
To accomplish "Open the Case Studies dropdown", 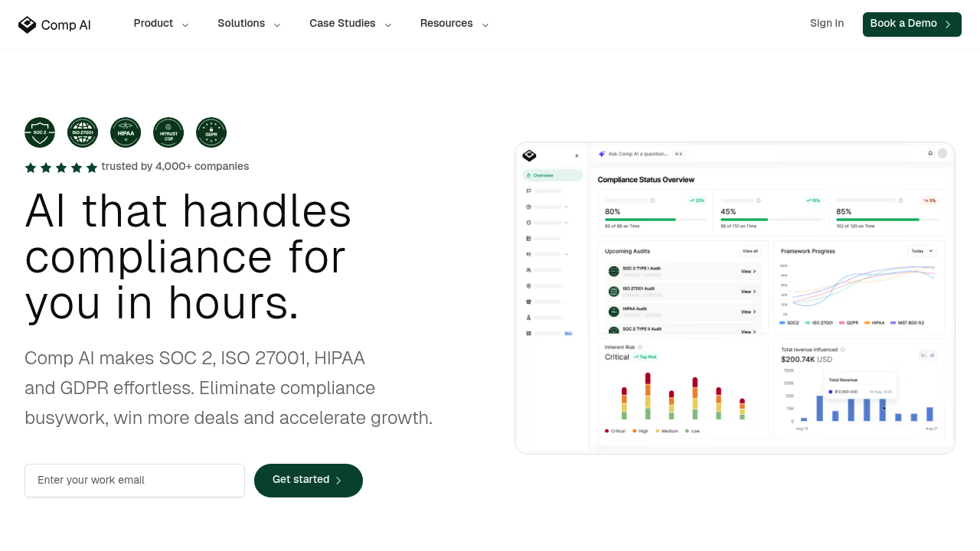I will pyautogui.click(x=350, y=24).
